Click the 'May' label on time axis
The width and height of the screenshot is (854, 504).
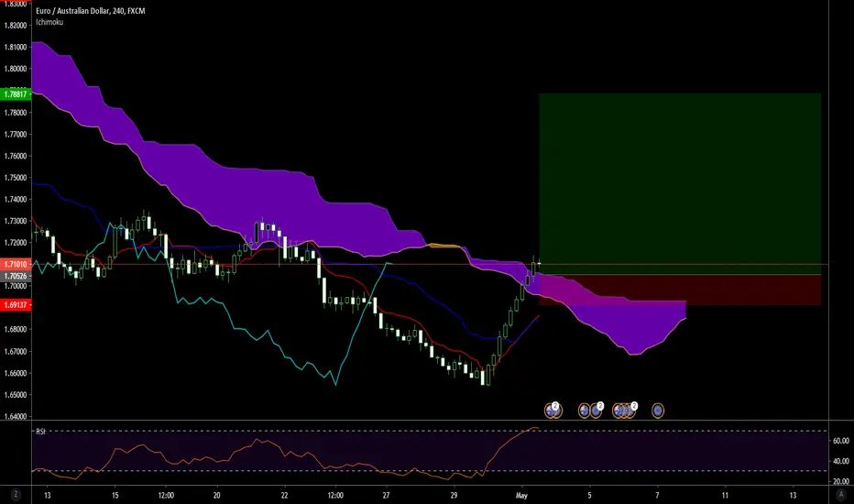pyautogui.click(x=521, y=495)
